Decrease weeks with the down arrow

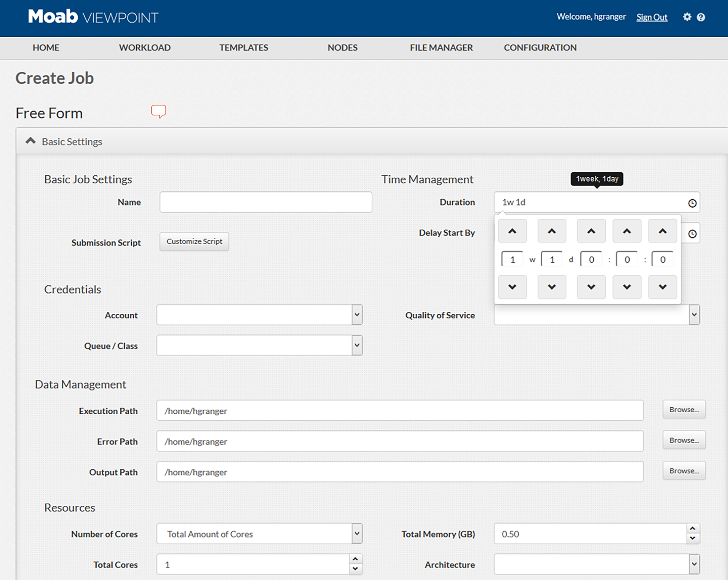[512, 287]
